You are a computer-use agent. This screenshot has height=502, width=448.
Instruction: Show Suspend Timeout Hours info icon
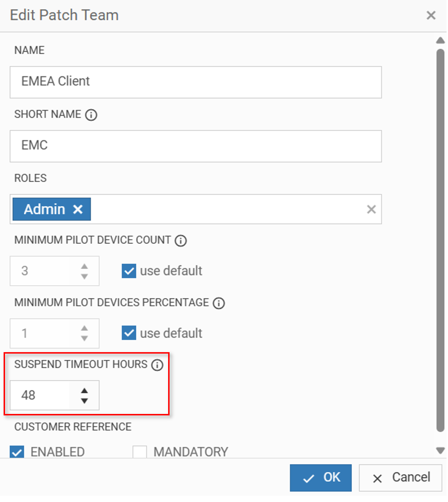(x=157, y=365)
